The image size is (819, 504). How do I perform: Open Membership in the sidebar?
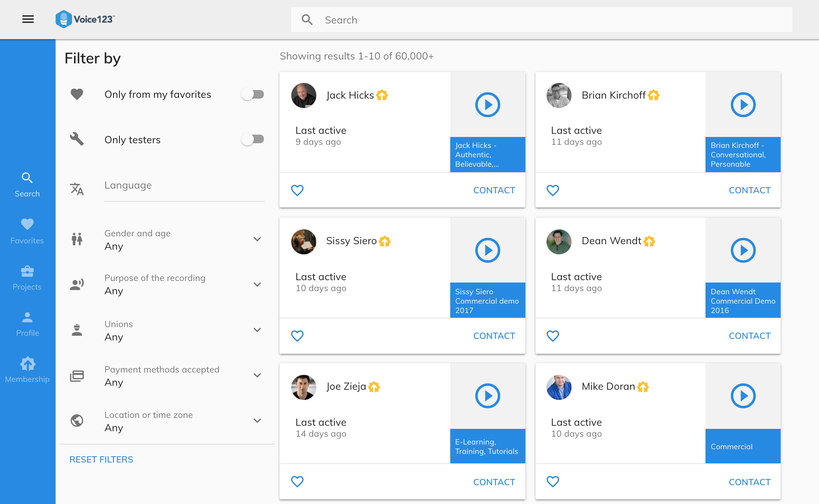[x=27, y=369]
